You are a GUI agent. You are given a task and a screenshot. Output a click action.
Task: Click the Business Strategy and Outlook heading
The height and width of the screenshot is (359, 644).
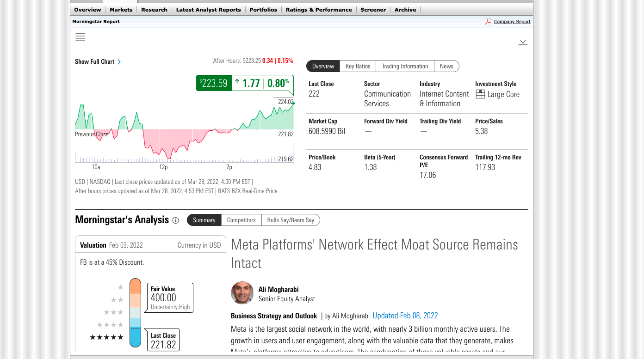pyautogui.click(x=274, y=316)
